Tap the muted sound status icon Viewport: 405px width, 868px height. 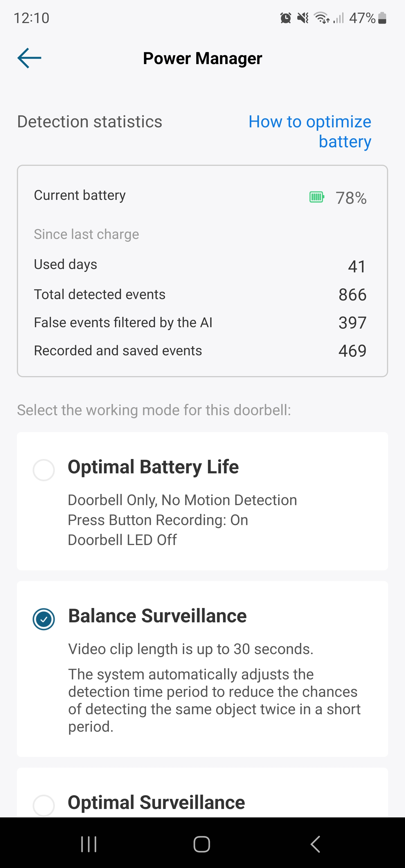303,18
